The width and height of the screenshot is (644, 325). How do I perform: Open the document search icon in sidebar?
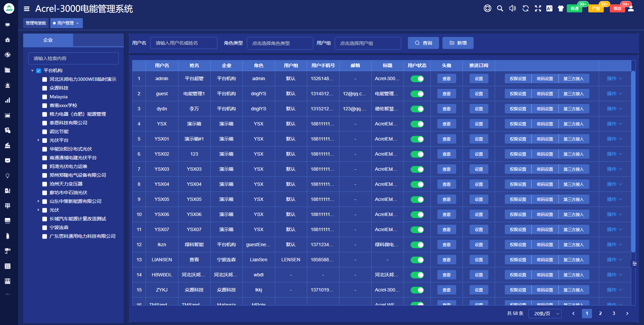(x=8, y=130)
